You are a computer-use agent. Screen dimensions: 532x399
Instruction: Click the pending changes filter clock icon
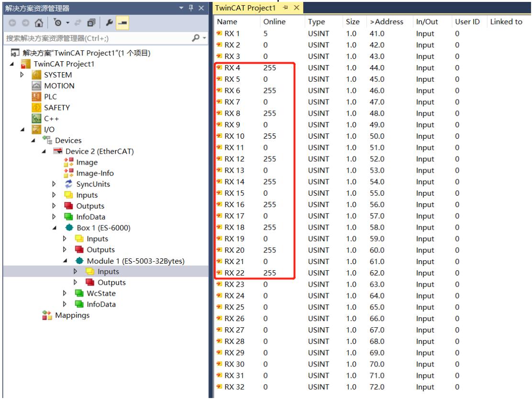tap(58, 23)
